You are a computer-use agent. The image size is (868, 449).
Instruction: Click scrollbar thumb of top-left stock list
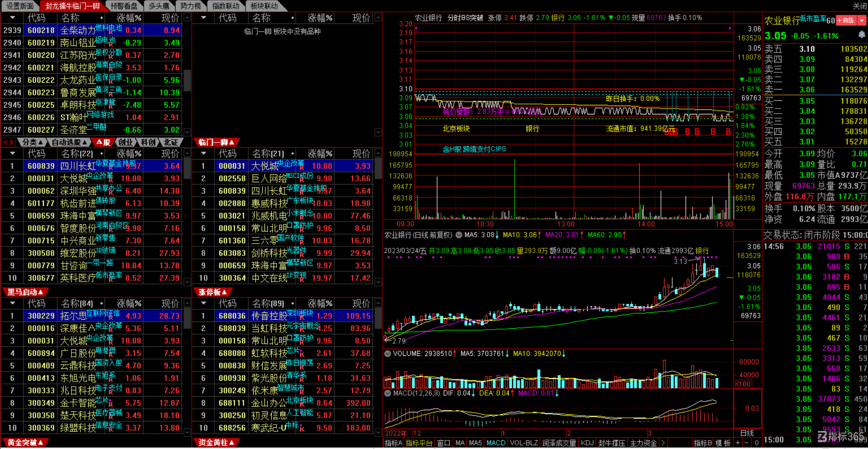click(x=187, y=80)
